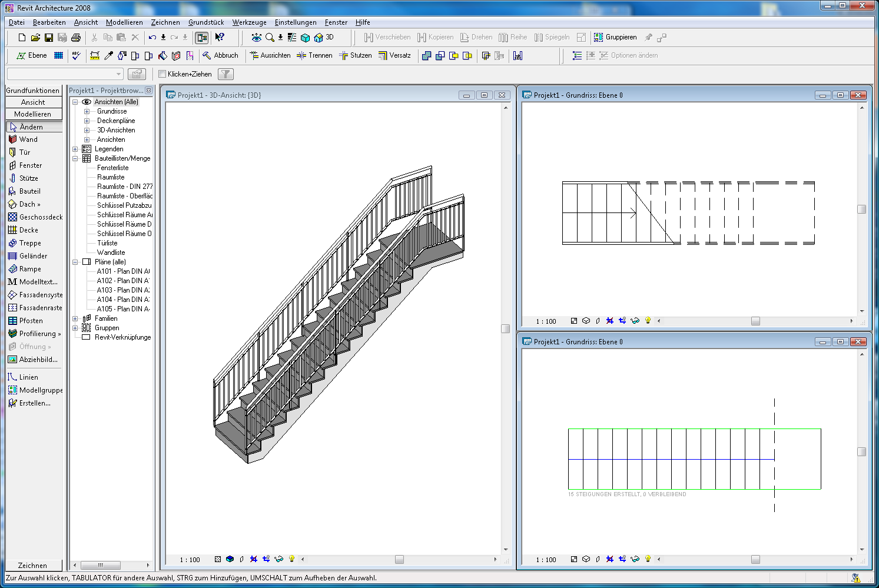Toggle shadows icon in 3D view control bar
This screenshot has width=879, height=588.
tap(241, 559)
